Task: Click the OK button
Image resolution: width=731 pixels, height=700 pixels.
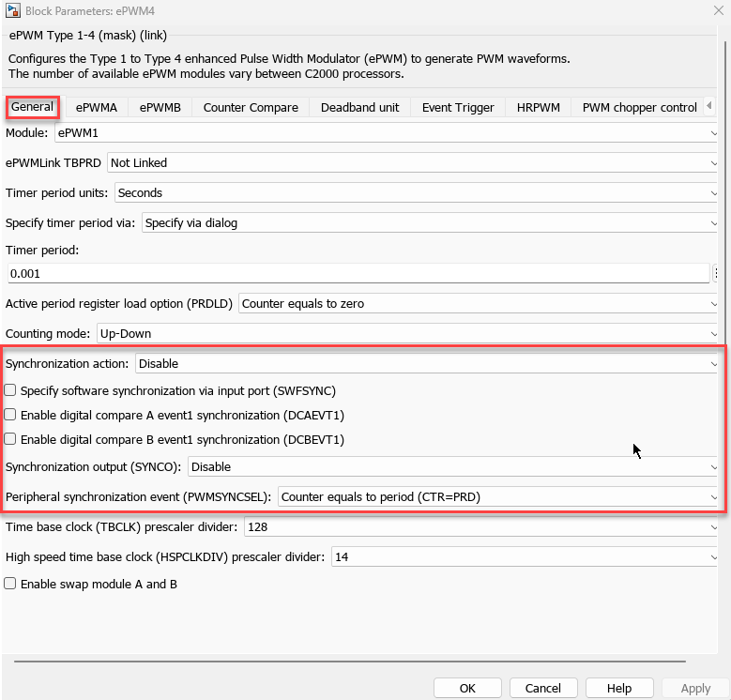Action: pyautogui.click(x=467, y=689)
